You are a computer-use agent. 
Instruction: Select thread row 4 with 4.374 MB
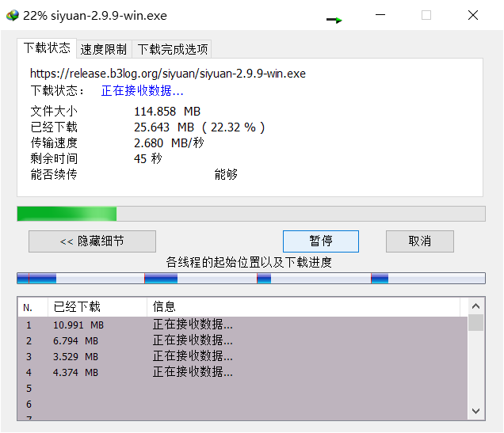pyautogui.click(x=242, y=372)
